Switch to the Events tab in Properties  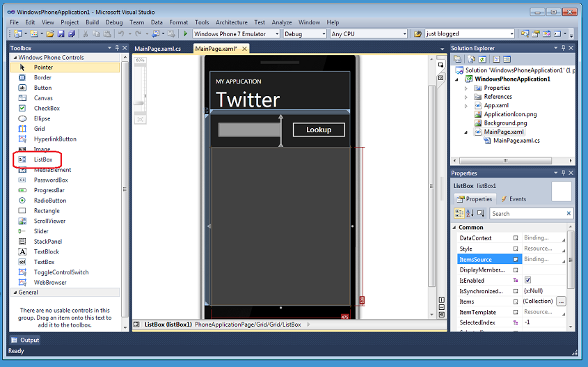[514, 199]
